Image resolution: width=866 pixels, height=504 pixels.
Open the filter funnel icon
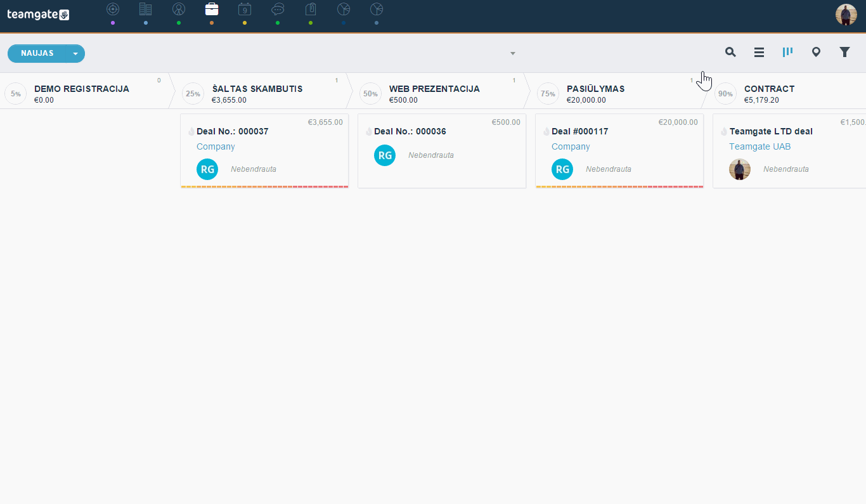pos(844,52)
